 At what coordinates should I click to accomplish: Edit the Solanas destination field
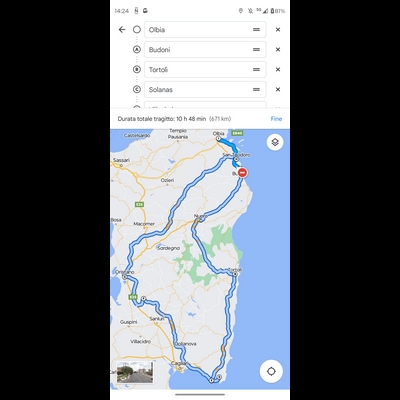[205, 90]
